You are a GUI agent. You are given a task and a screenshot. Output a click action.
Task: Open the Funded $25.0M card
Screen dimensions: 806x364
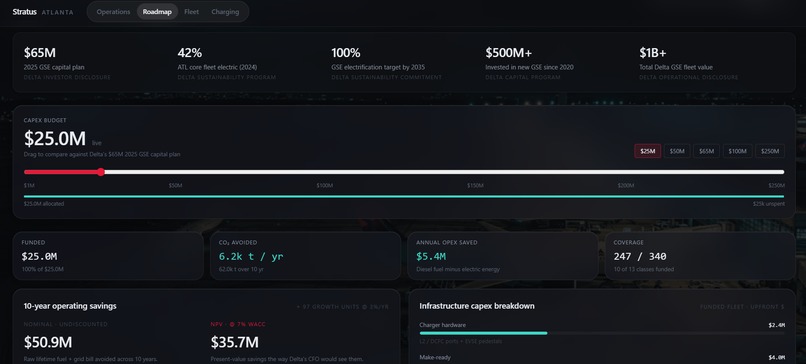tap(108, 256)
